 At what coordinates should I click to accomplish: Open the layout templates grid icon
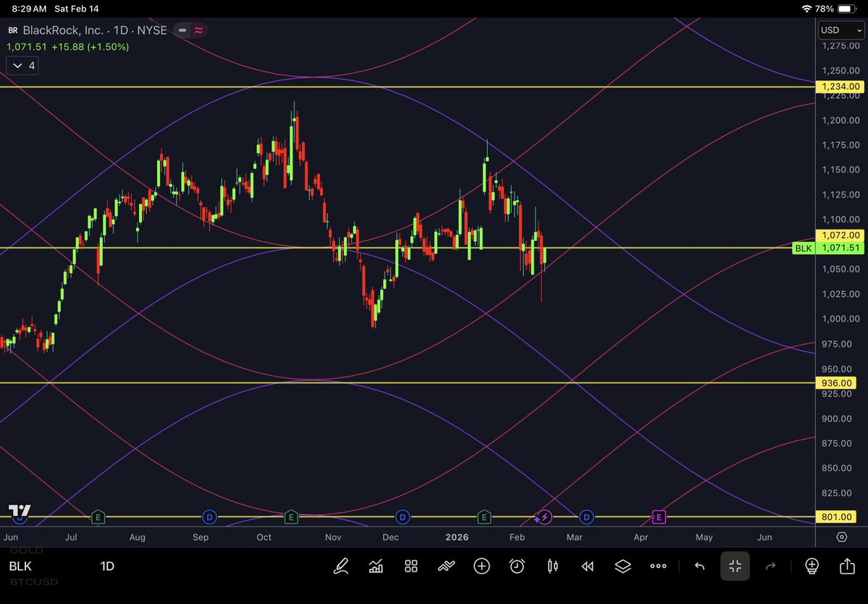point(410,566)
